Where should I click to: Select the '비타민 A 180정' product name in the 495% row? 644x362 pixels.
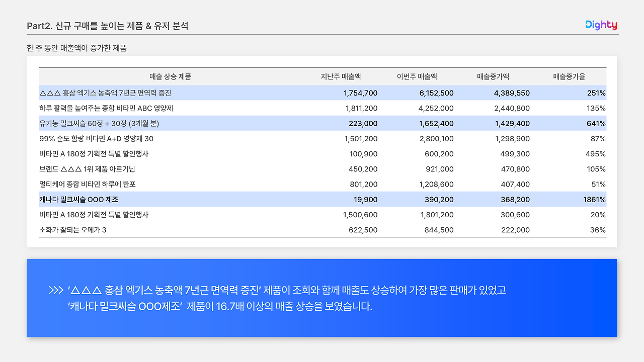(x=94, y=154)
